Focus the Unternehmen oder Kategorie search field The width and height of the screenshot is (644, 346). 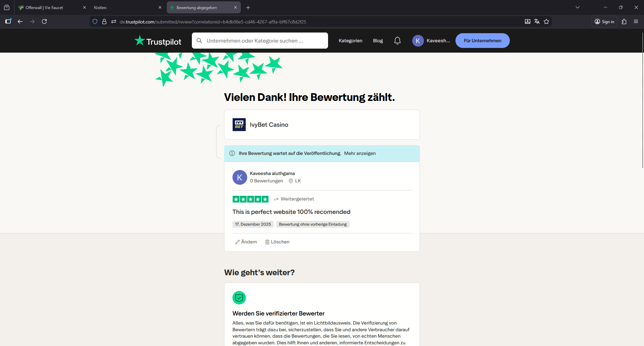tap(260, 41)
